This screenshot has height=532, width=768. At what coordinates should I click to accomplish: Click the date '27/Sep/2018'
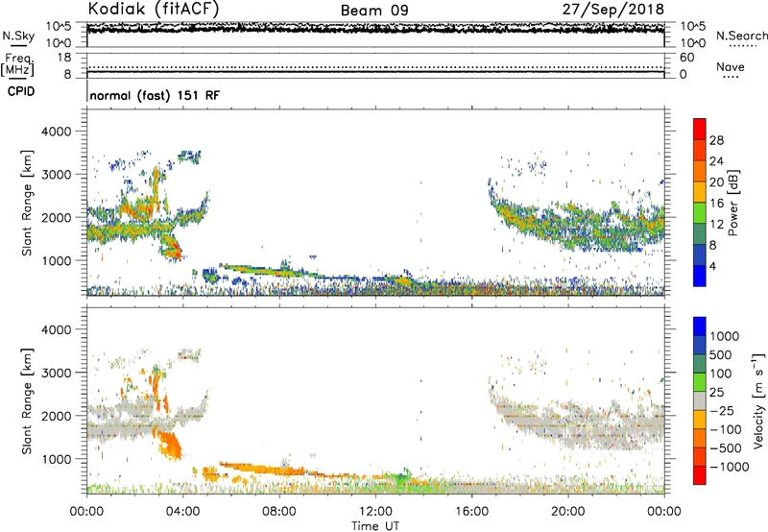(613, 9)
